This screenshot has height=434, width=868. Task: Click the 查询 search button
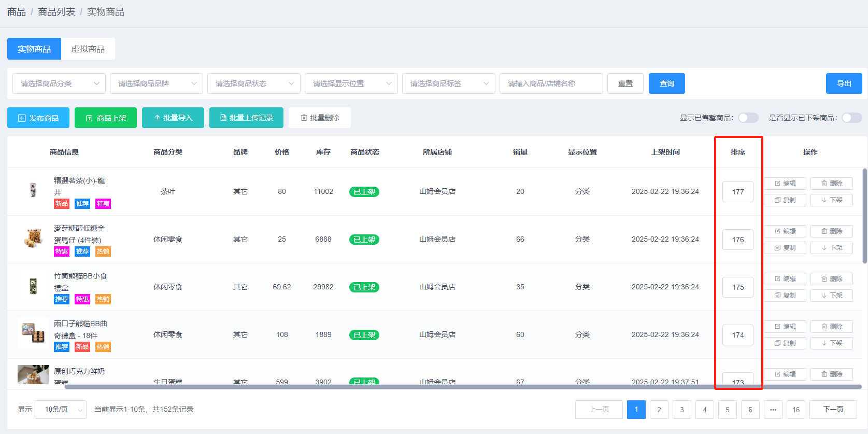[x=666, y=83]
